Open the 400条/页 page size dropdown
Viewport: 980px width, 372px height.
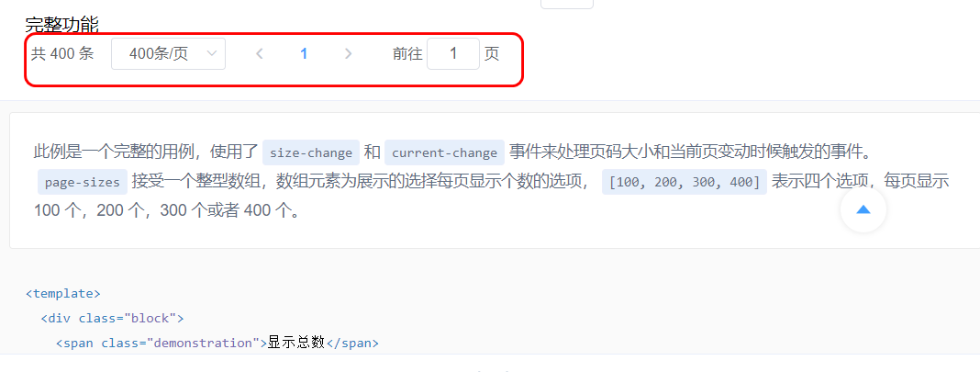[168, 54]
